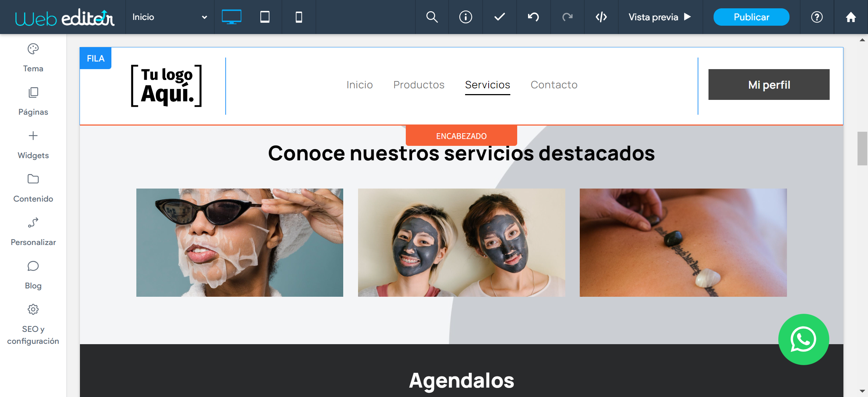Click the scrollbar down arrow
Viewport: 868px width, 397px height.
pyautogui.click(x=862, y=392)
